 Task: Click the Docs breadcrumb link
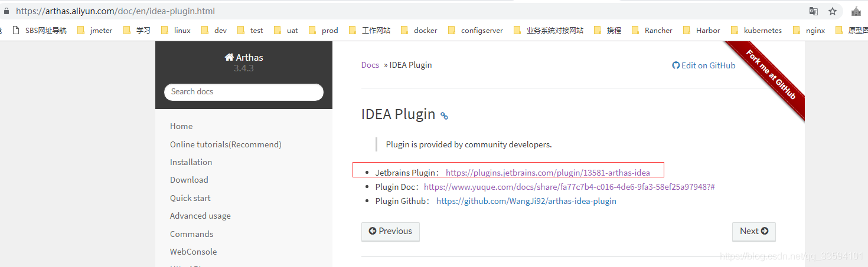(x=370, y=65)
